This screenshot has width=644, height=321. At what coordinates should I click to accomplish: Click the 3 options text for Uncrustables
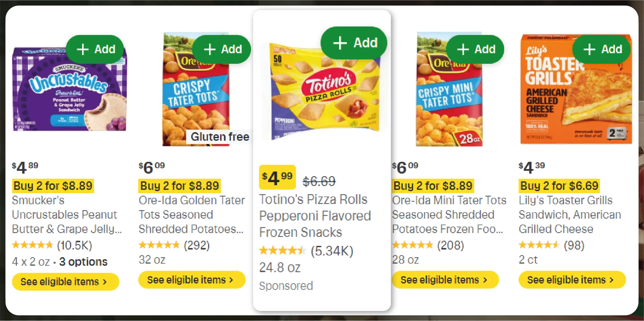tap(83, 262)
